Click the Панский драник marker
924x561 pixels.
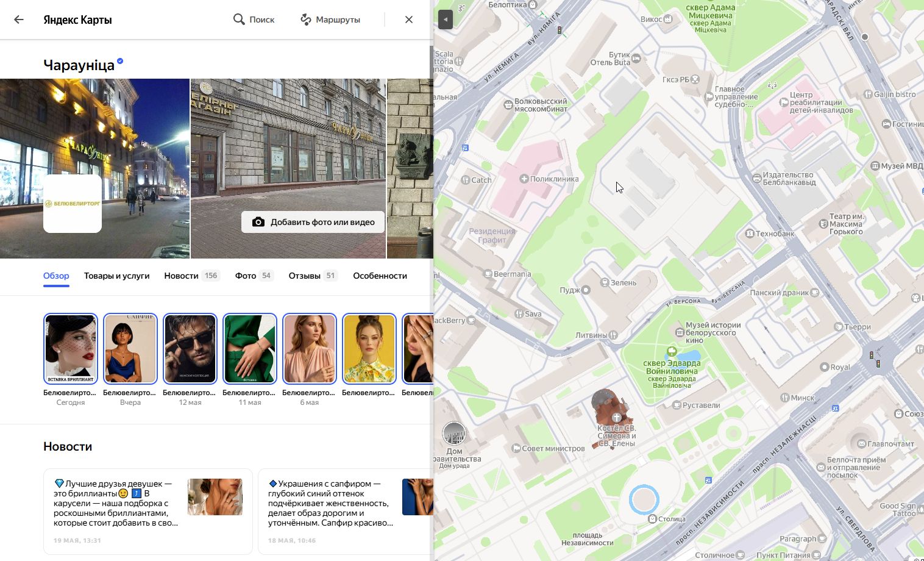[815, 293]
